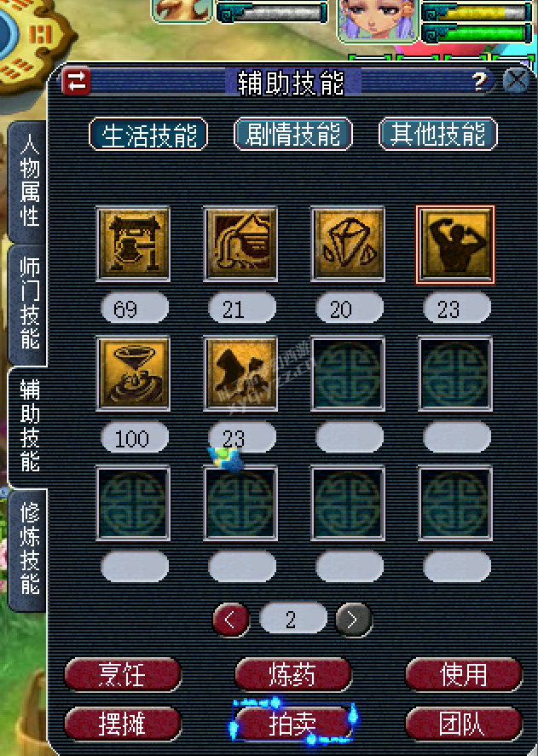Viewport: 538px width, 756px height.
Task: Click the highlighted 拍卖 button
Action: point(293,724)
